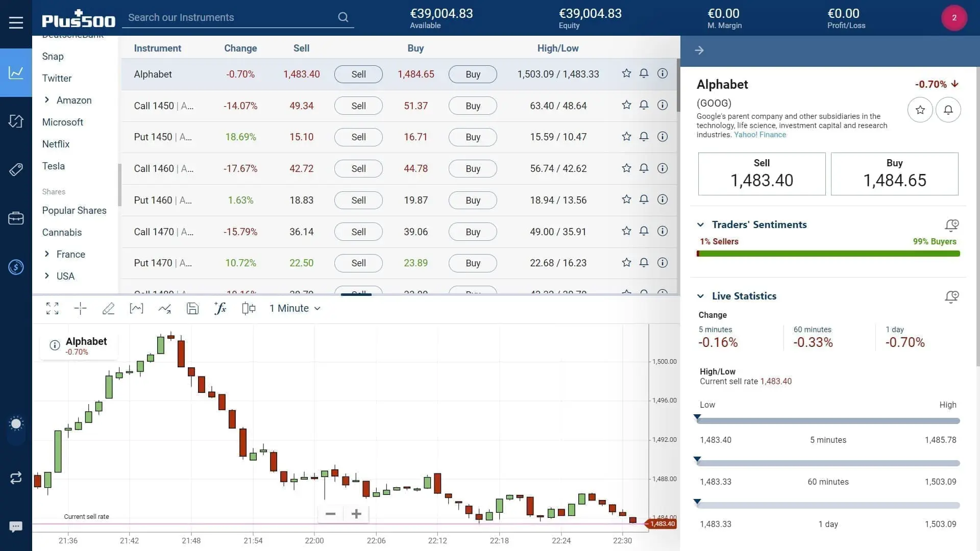This screenshot has height=551, width=980.
Task: Collapse the Live Statistics section
Action: [700, 296]
